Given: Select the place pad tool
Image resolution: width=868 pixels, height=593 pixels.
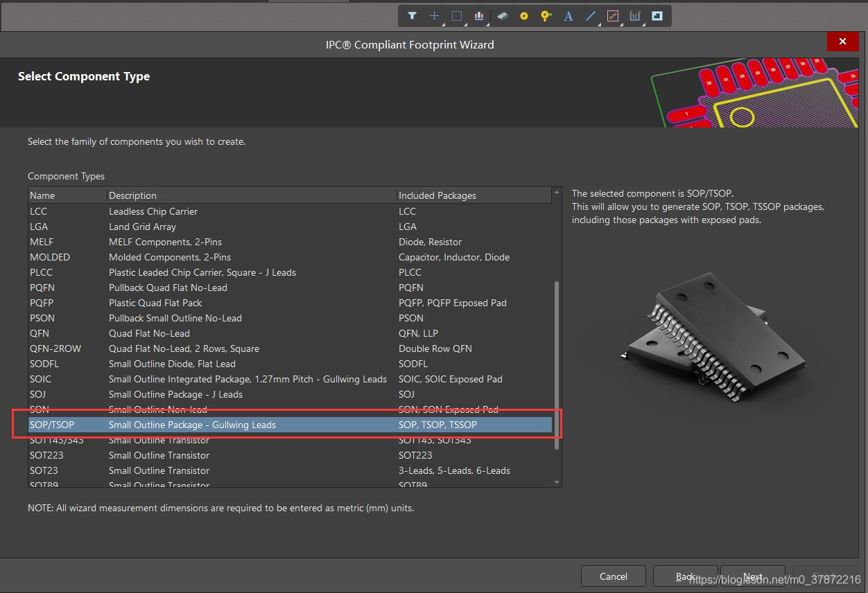Looking at the screenshot, I should click(523, 16).
